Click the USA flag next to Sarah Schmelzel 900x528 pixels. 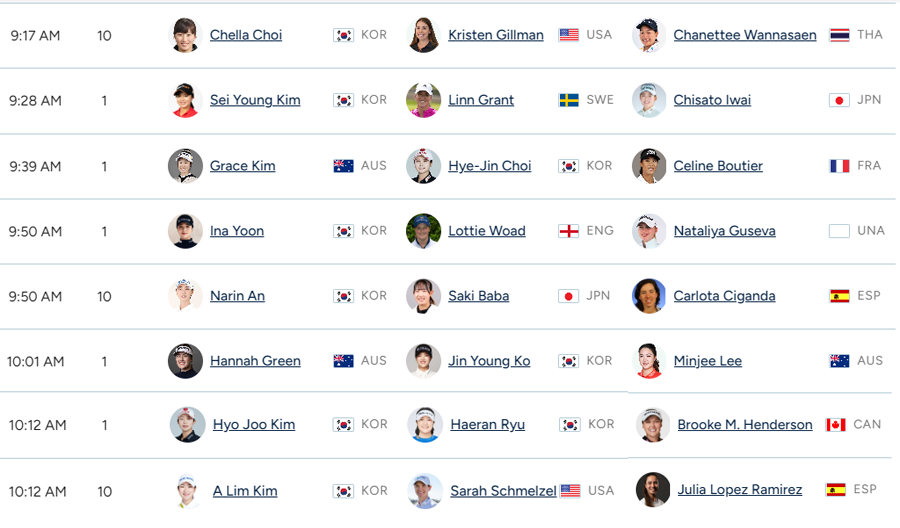pos(570,491)
